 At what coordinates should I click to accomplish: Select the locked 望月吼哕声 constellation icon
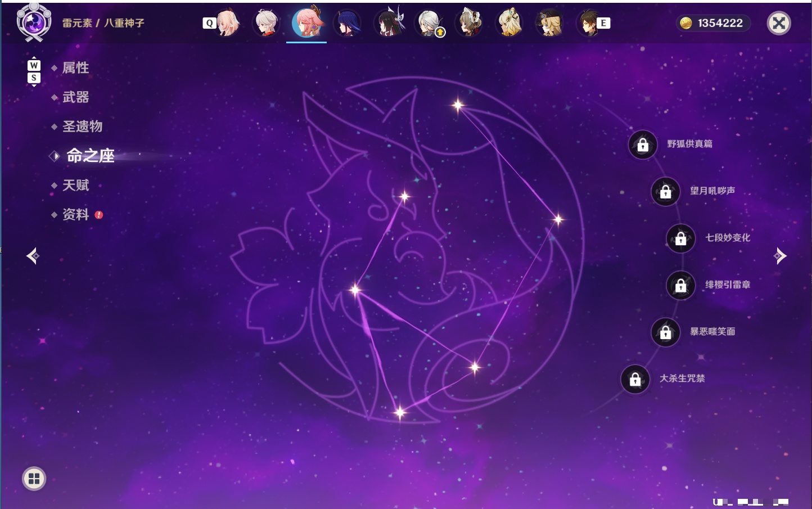pos(666,192)
